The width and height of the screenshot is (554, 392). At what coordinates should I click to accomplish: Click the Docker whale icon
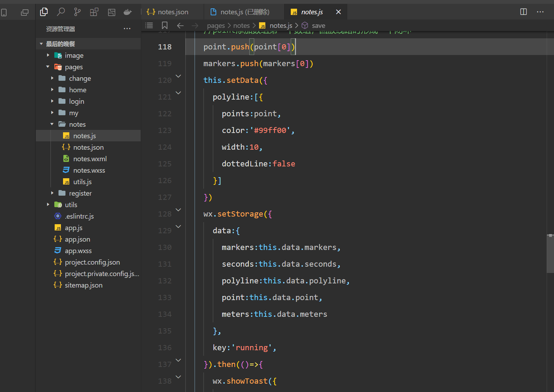(x=127, y=12)
